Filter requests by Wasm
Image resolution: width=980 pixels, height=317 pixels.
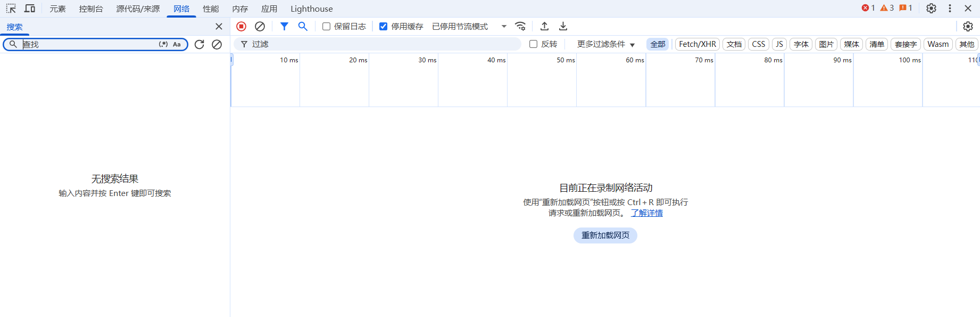938,44
